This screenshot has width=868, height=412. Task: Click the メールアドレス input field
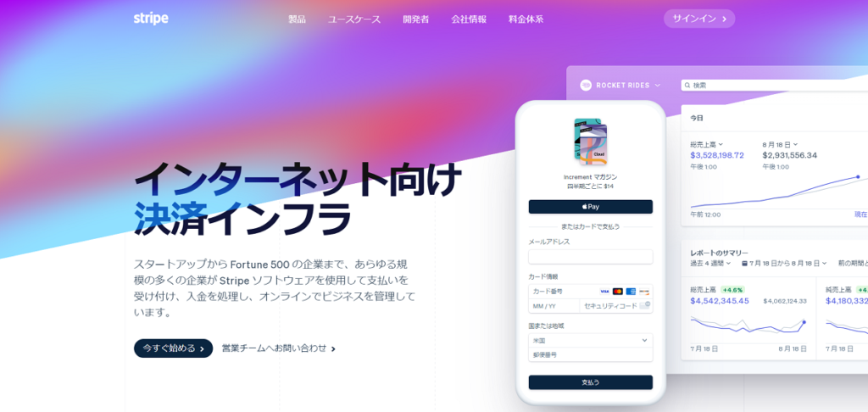pos(591,257)
